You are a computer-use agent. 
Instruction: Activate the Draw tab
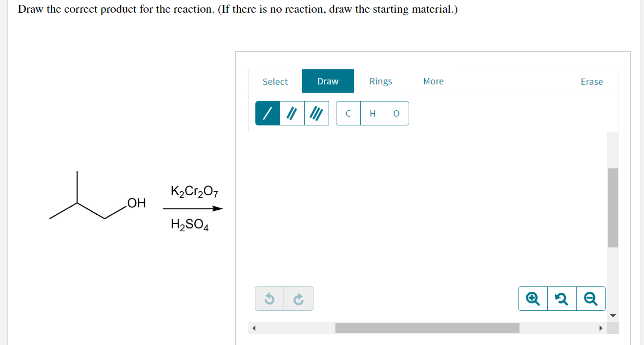pos(328,81)
